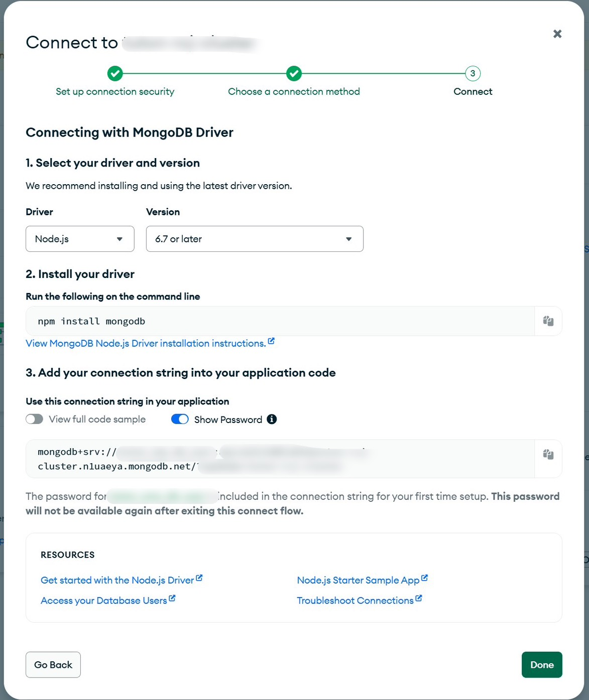The height and width of the screenshot is (700, 589).
Task: Disable the Show Password switch
Action: click(x=180, y=419)
